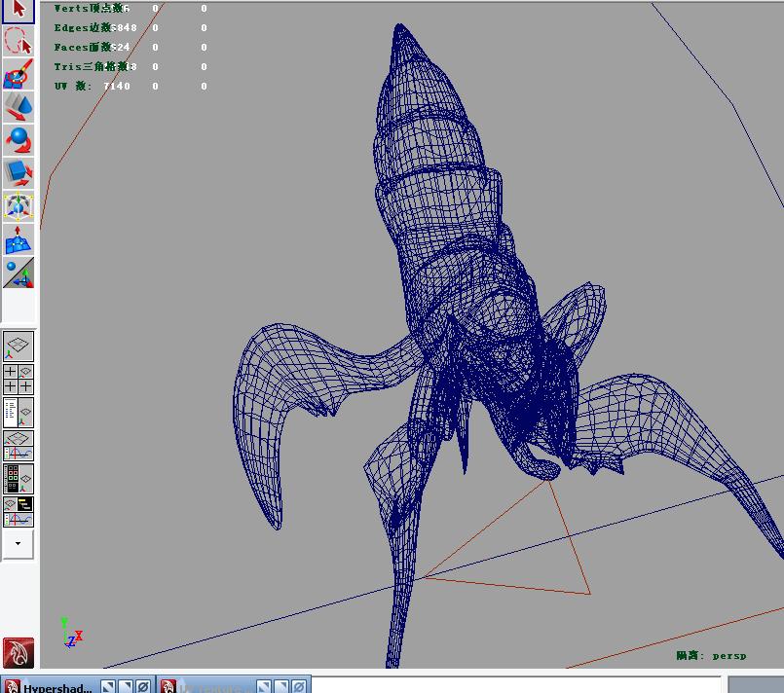Select the Universal Manipulator tool
Viewport: 784px width, 693px height.
click(19, 206)
